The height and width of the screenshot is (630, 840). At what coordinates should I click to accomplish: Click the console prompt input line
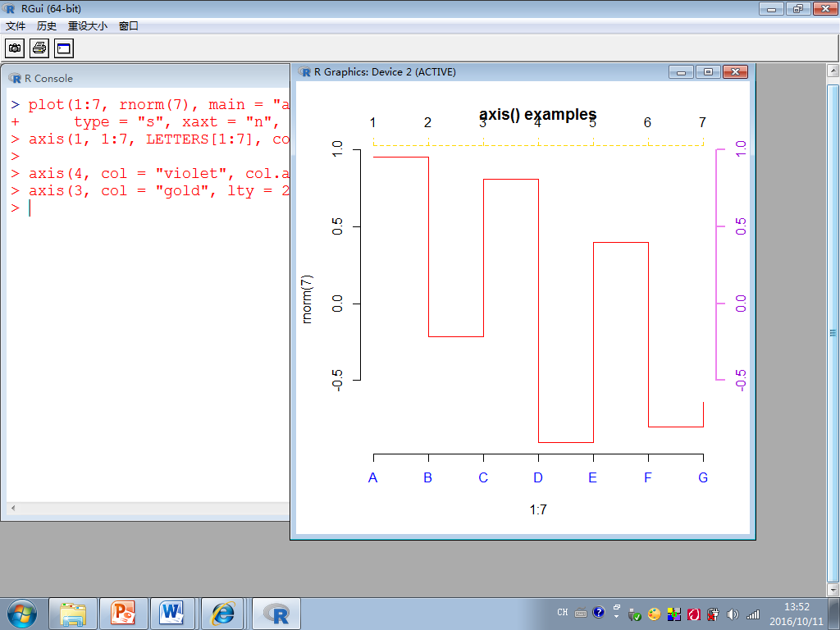click(150, 208)
